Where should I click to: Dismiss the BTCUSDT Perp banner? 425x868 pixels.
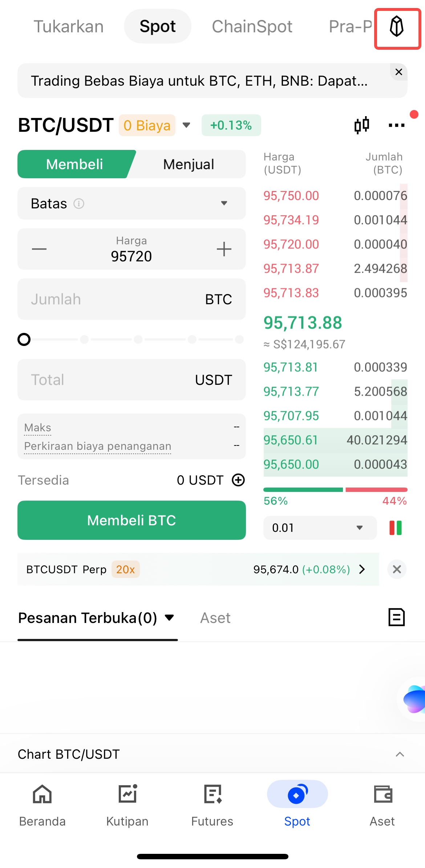[397, 569]
